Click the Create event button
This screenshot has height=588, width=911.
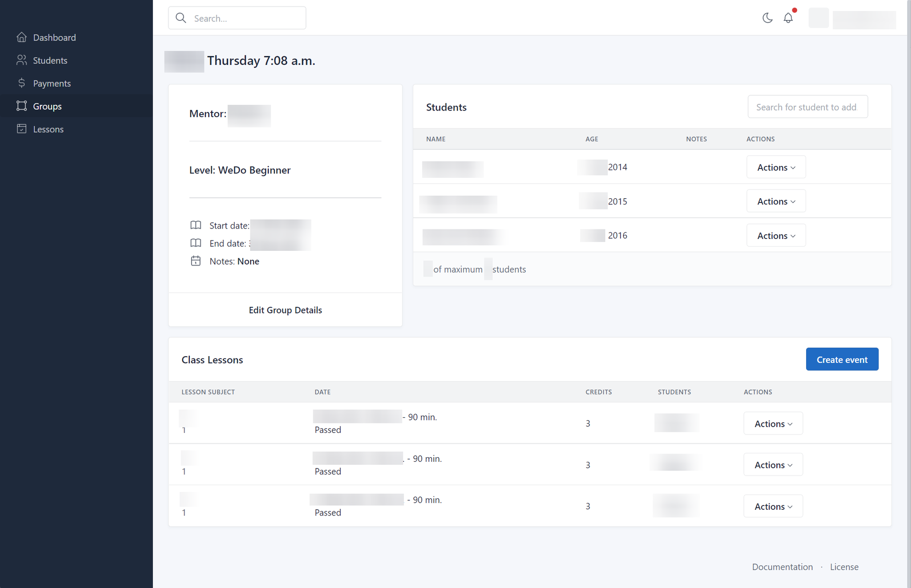pyautogui.click(x=842, y=359)
